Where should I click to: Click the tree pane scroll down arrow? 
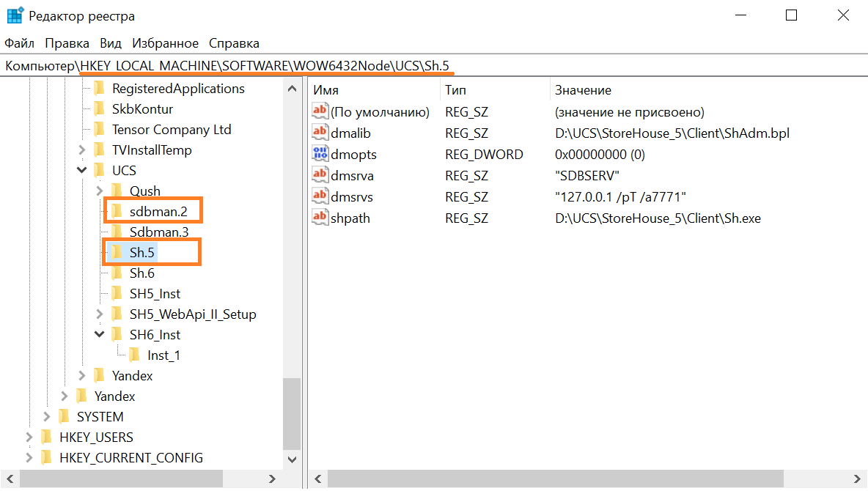tap(292, 459)
